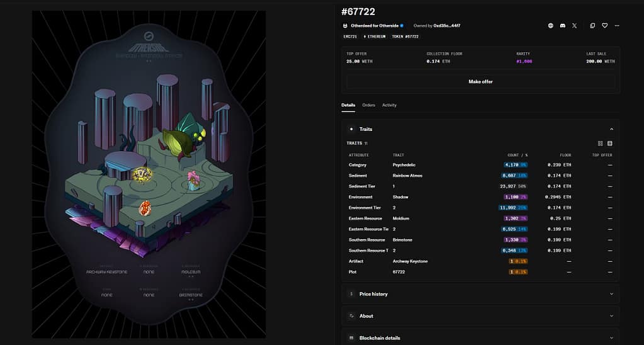This screenshot has height=345, width=644.
Task: Click the FLOOR column header
Action: point(565,155)
